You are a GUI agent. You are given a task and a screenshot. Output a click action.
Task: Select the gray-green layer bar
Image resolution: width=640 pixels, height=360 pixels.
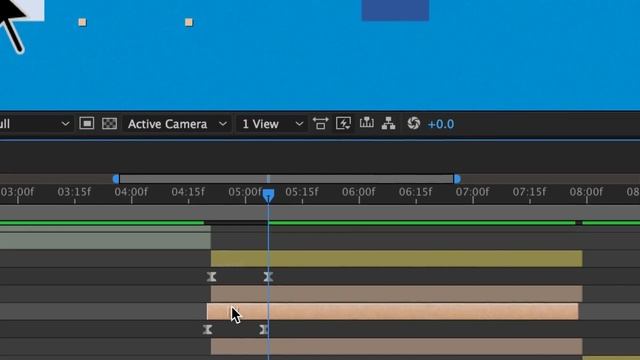105,240
